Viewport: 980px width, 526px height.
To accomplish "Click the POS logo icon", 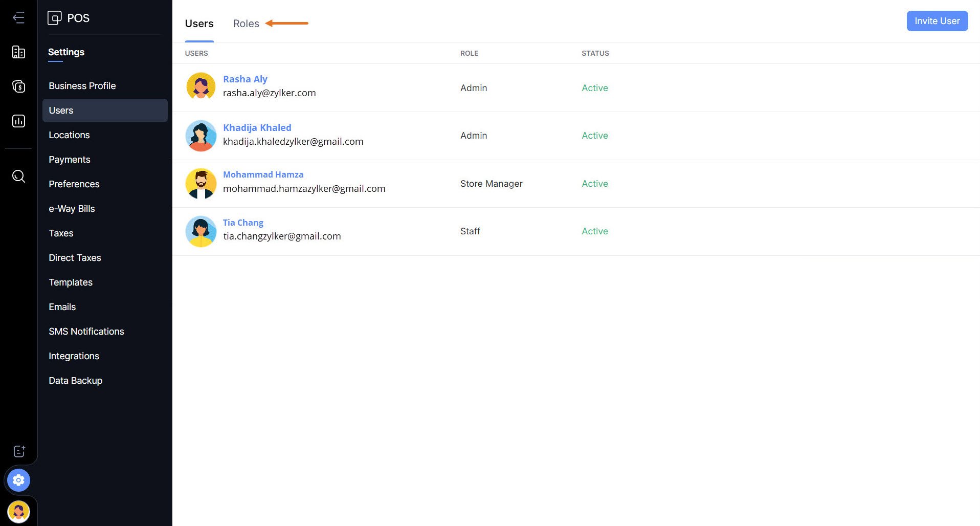I will pos(55,18).
